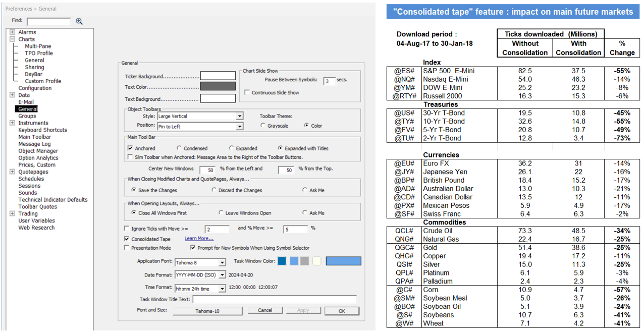Collapse the Charts tree node
This screenshot has height=334, width=644.
click(12, 39)
